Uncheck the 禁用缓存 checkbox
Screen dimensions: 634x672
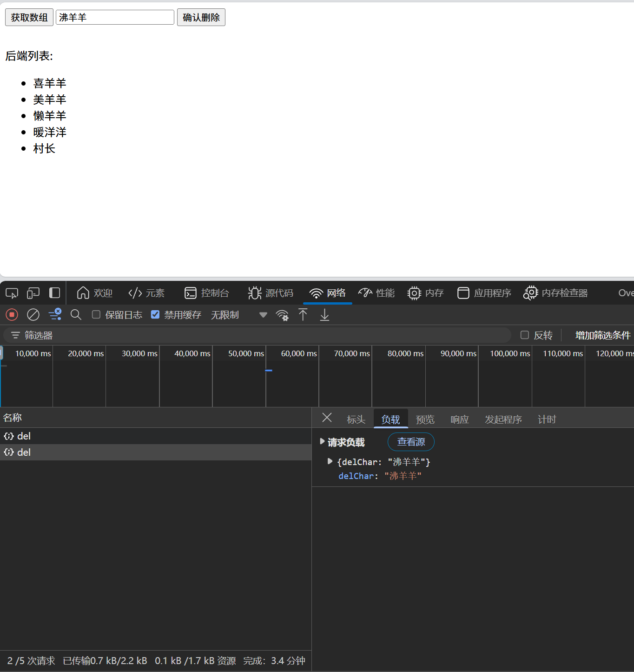[155, 315]
